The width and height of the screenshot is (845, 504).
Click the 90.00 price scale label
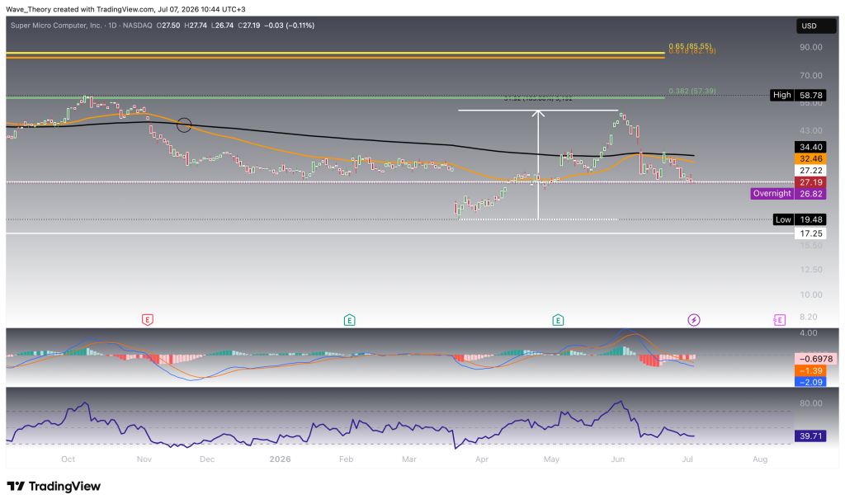point(810,47)
